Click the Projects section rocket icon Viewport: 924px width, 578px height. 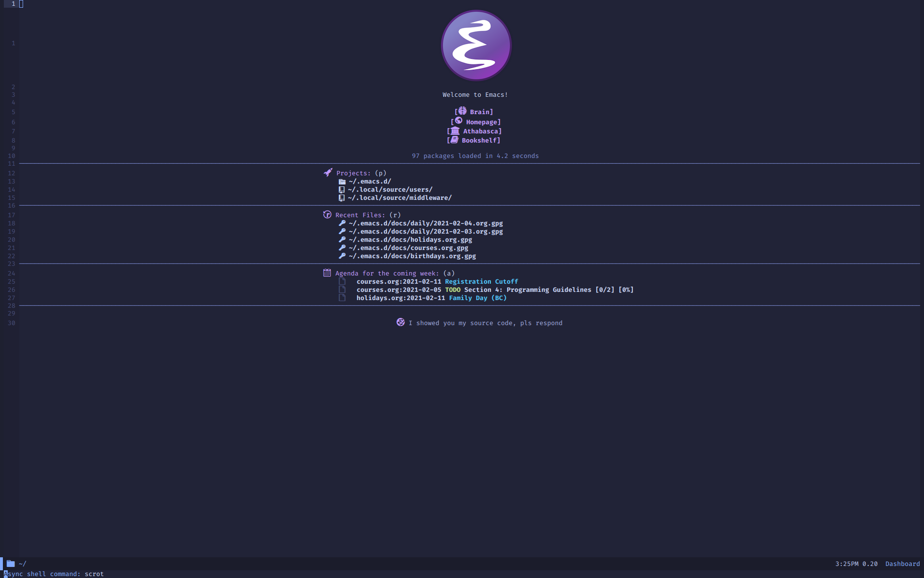coord(327,172)
